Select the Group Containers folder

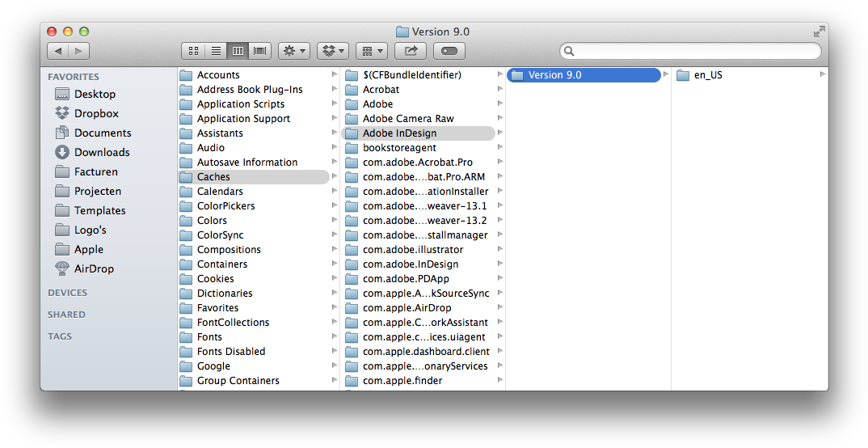[259, 380]
